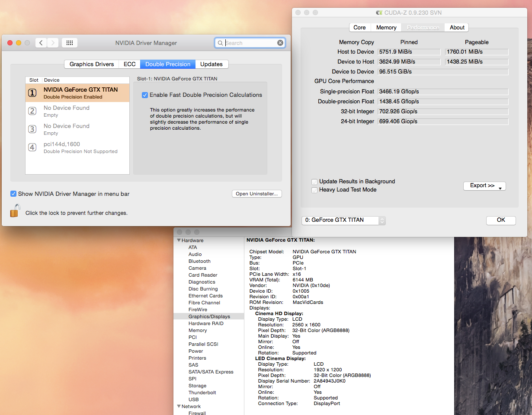Image resolution: width=532 pixels, height=415 pixels.
Task: Select slot 1 number icon for GTX TITAN
Action: 32,93
